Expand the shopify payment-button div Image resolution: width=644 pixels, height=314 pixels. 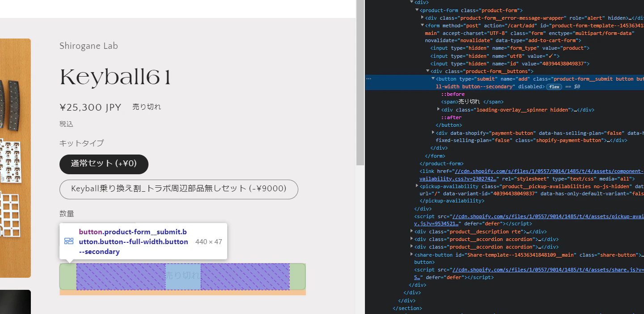pos(433,133)
